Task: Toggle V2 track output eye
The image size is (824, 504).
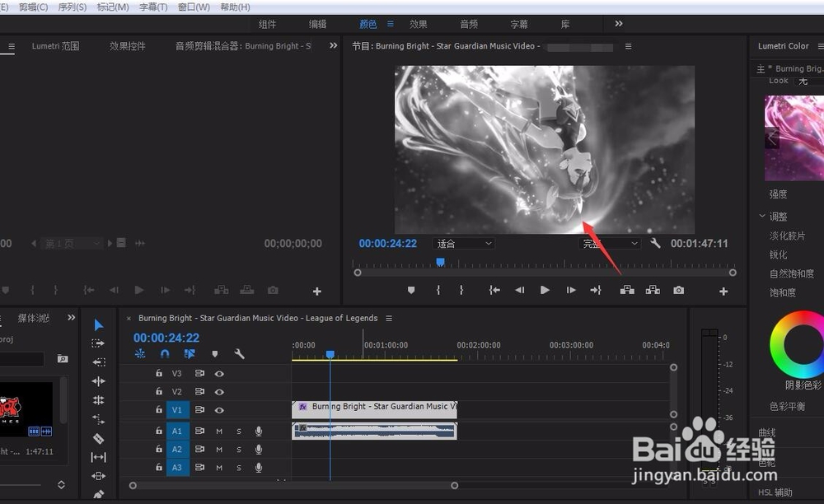Action: (219, 392)
